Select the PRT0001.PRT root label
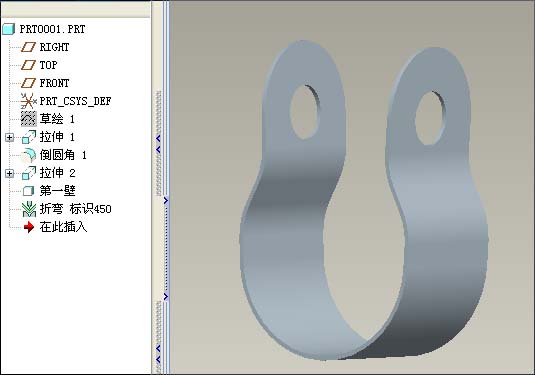This screenshot has width=535, height=375. click(52, 29)
